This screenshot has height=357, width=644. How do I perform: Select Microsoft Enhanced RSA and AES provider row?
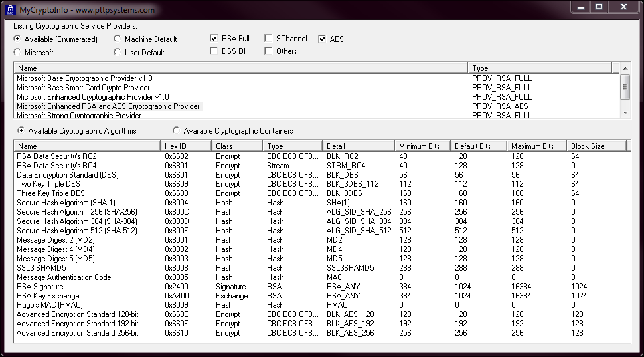pyautogui.click(x=108, y=106)
